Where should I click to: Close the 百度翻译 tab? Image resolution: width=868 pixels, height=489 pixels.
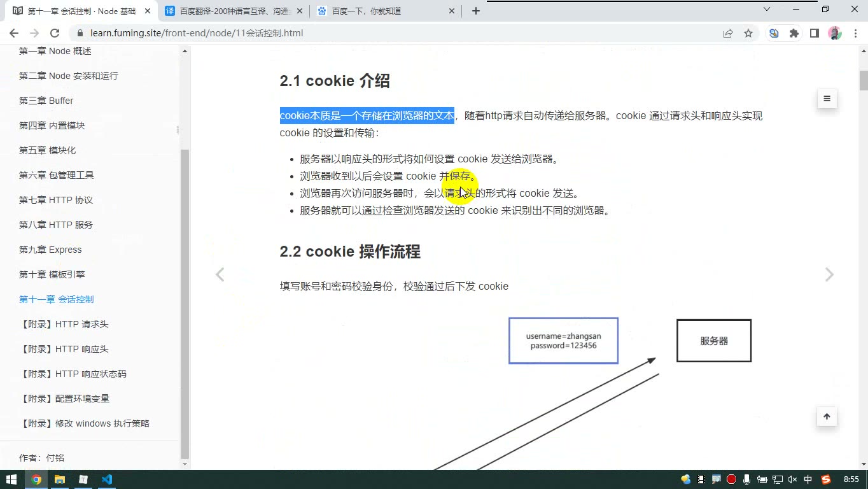(301, 11)
